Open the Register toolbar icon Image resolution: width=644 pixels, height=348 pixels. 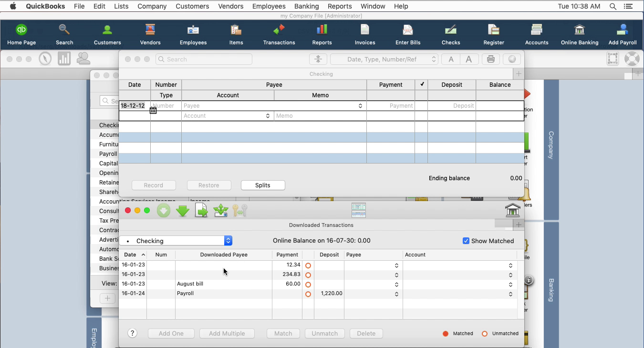(494, 34)
